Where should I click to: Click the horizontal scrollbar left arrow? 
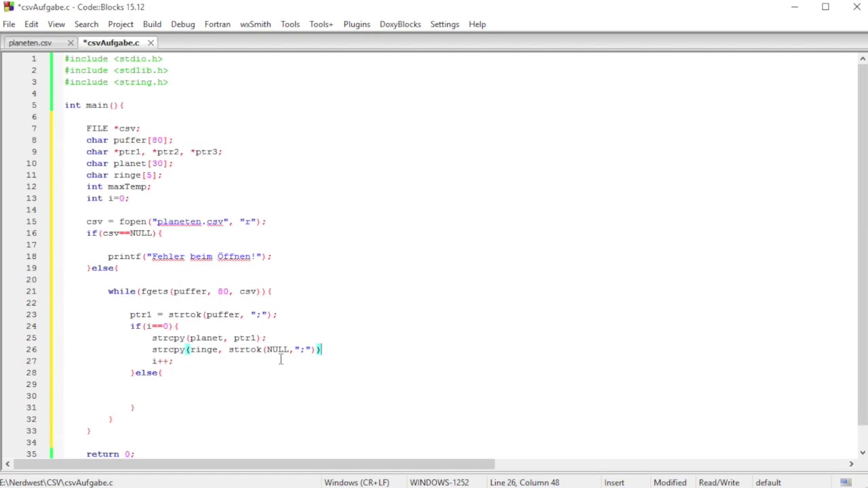(x=7, y=464)
